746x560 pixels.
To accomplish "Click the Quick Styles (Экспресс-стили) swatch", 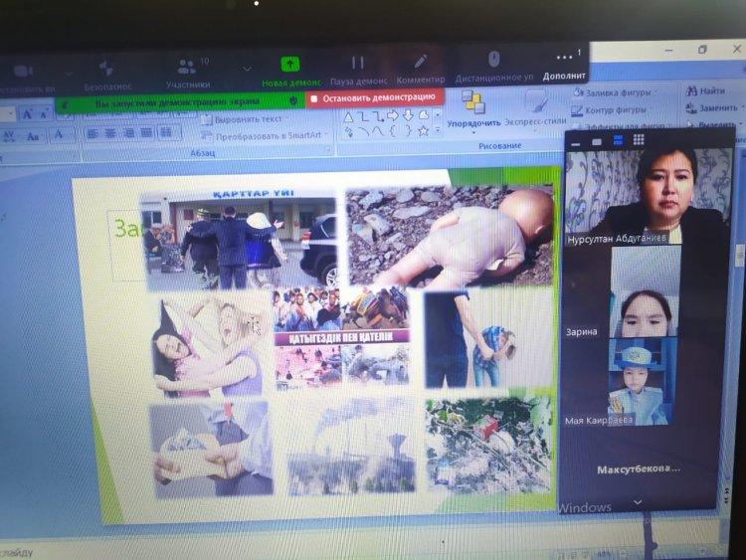I will coord(535,104).
